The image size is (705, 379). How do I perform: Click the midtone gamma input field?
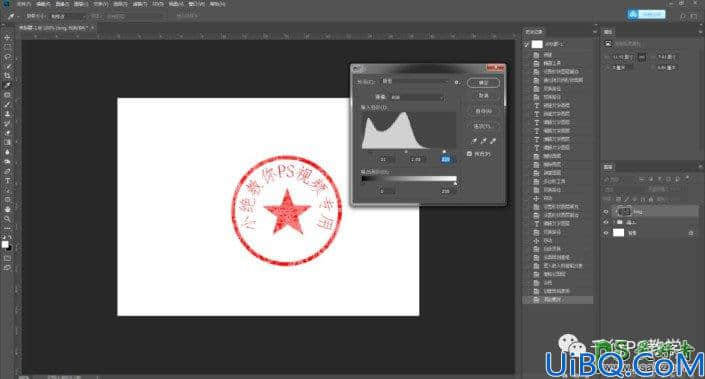point(416,160)
